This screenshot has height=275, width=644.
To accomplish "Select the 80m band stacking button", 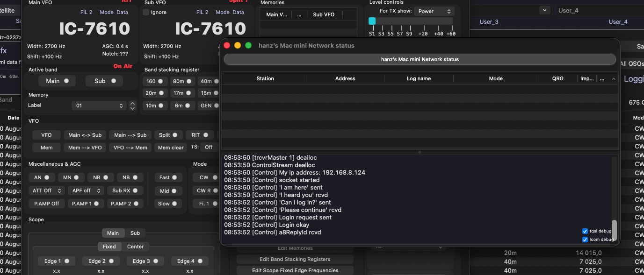I will (x=182, y=81).
